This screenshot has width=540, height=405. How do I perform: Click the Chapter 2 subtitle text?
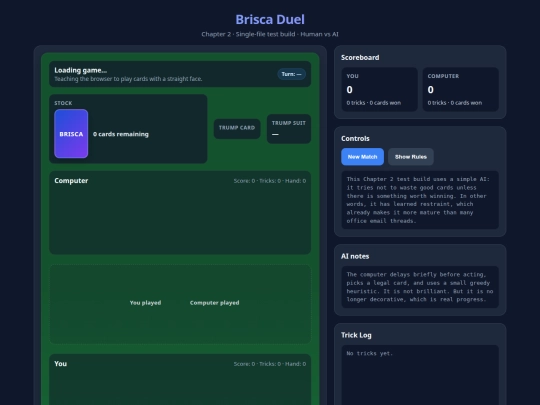click(x=270, y=34)
